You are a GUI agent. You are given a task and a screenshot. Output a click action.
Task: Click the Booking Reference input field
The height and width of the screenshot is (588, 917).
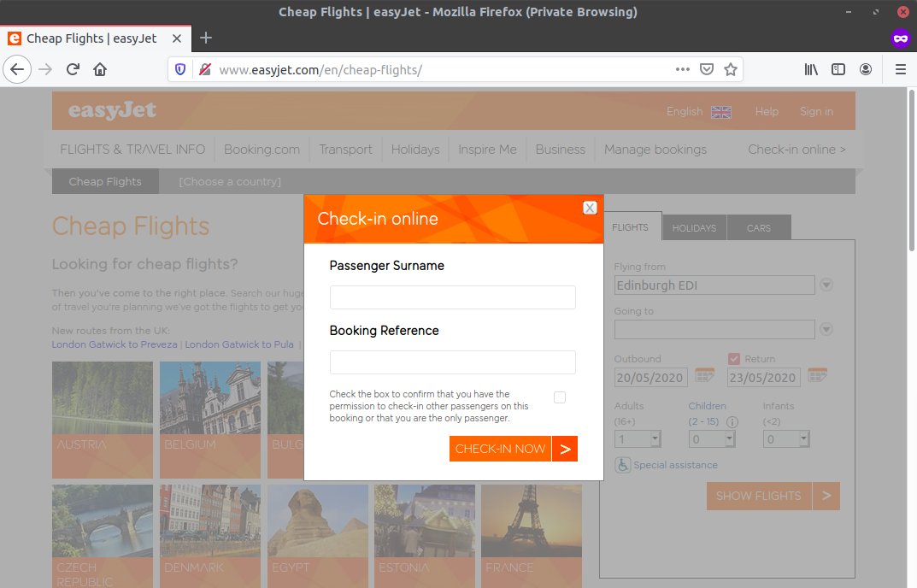[x=453, y=362]
